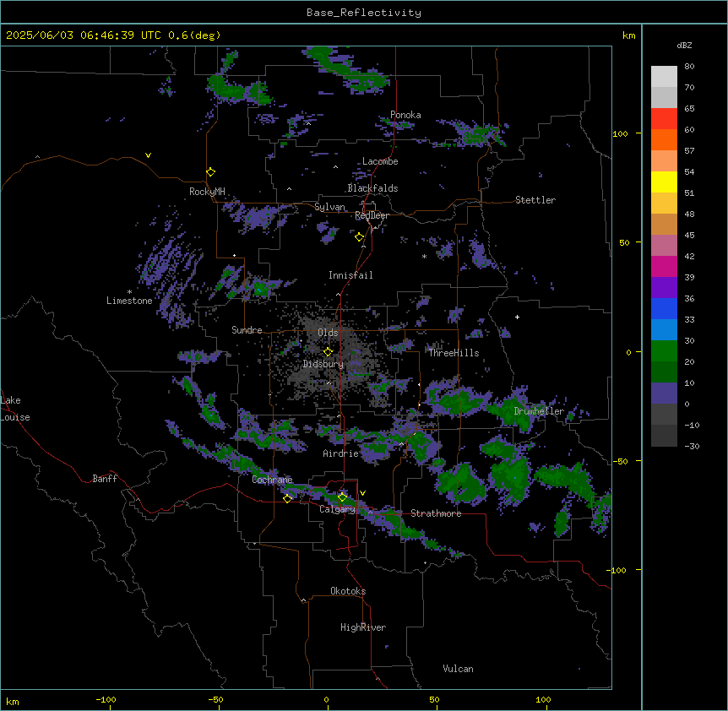Click the Stettler city label

[x=535, y=200]
